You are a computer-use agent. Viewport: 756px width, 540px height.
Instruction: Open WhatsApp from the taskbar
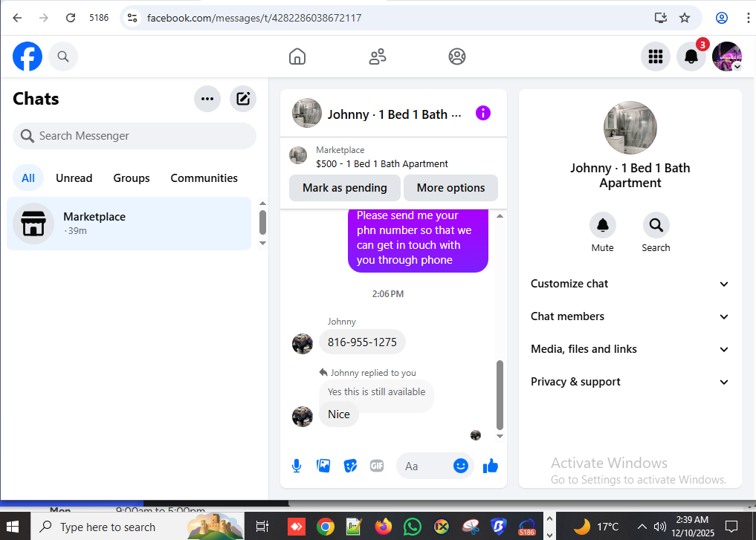413,527
